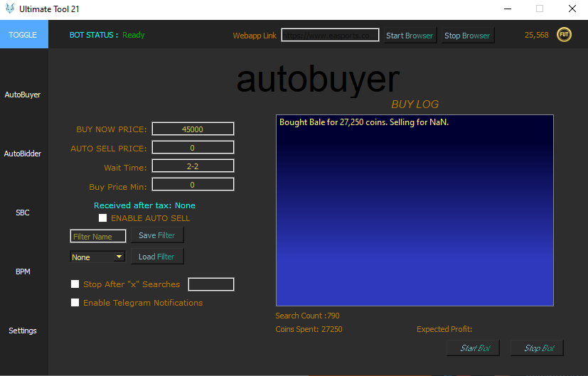Click the Buy Price Min field
Image resolution: width=588 pixels, height=376 pixels.
pos(193,184)
